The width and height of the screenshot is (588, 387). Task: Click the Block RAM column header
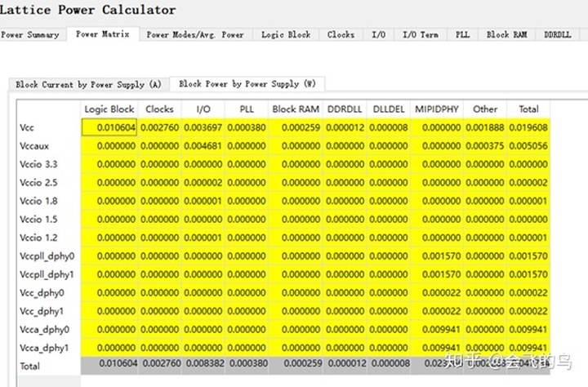296,109
